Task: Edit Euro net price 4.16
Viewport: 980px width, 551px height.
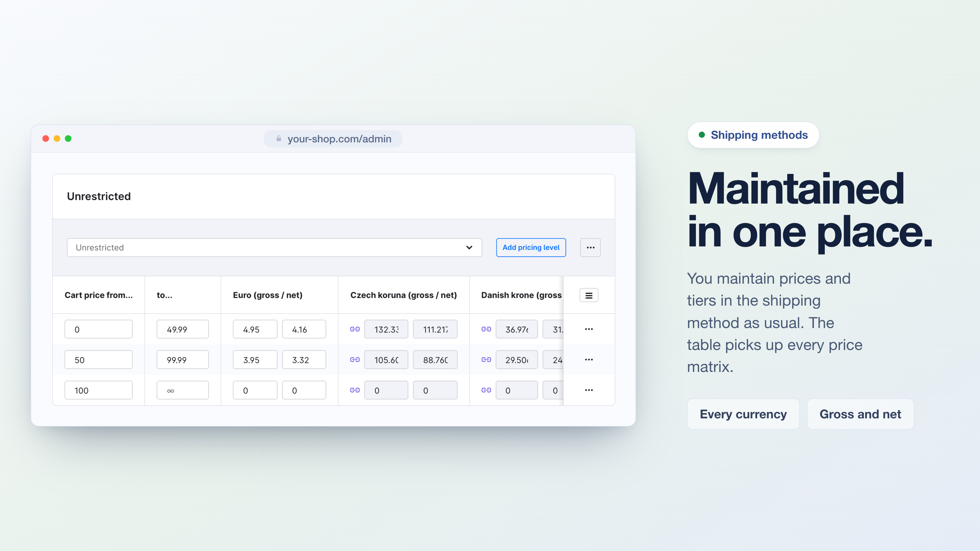Action: (304, 329)
